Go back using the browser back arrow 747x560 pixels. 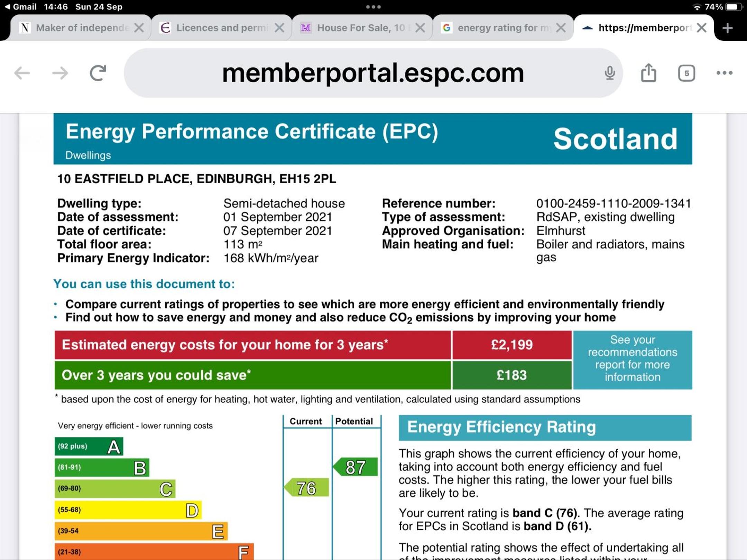pos(22,73)
